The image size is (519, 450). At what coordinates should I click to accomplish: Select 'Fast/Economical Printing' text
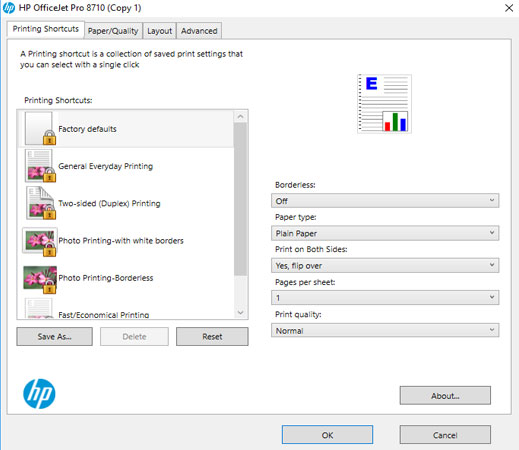(x=104, y=314)
